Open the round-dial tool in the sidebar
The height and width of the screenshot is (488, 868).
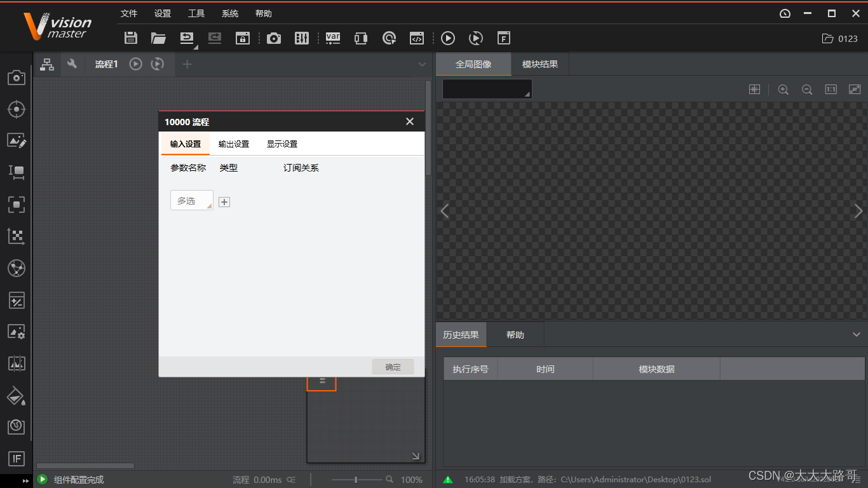pyautogui.click(x=17, y=426)
